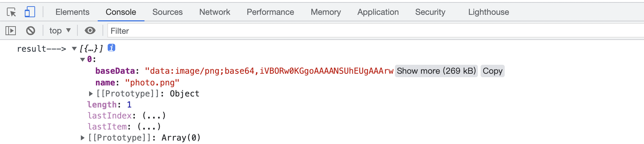Image resolution: width=644 pixels, height=144 pixels.
Task: Focus the console Filter field
Action: (376, 31)
